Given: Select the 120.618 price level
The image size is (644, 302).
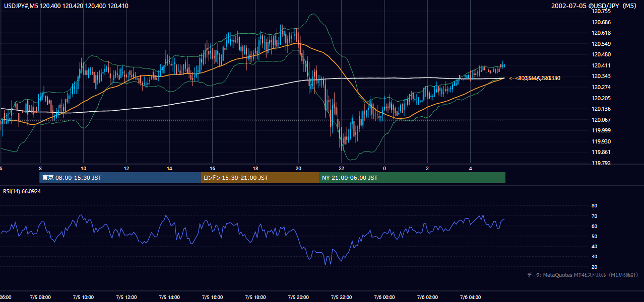Looking at the screenshot, I should click(602, 33).
